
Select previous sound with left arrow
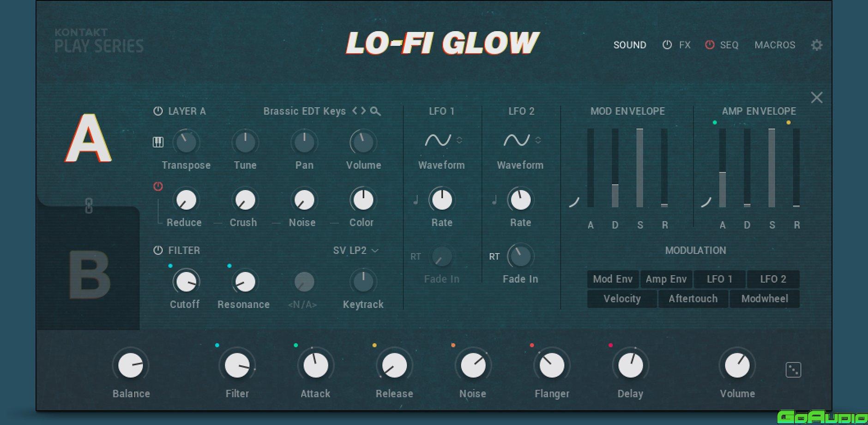point(355,111)
